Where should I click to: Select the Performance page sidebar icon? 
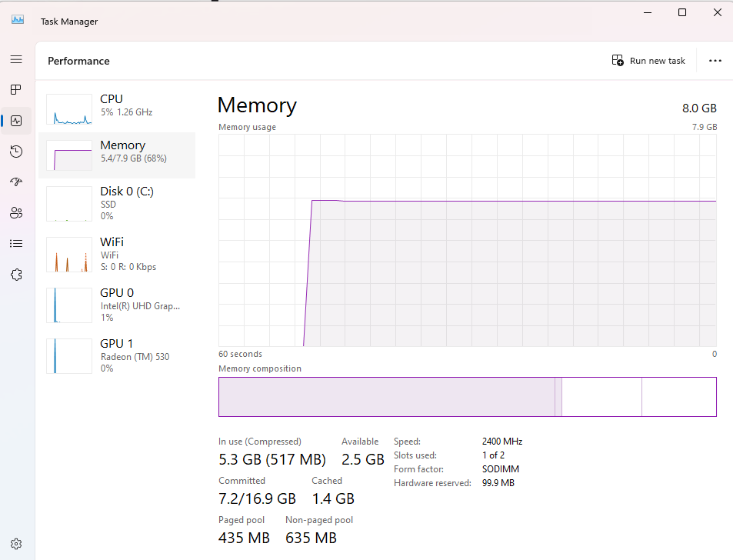pos(16,121)
